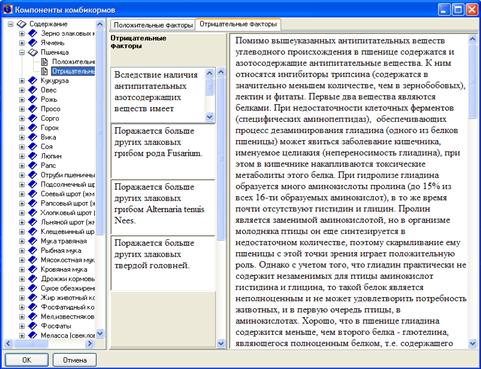Collapse the Пшеница tree node
The width and height of the screenshot is (481, 369).
(22, 52)
